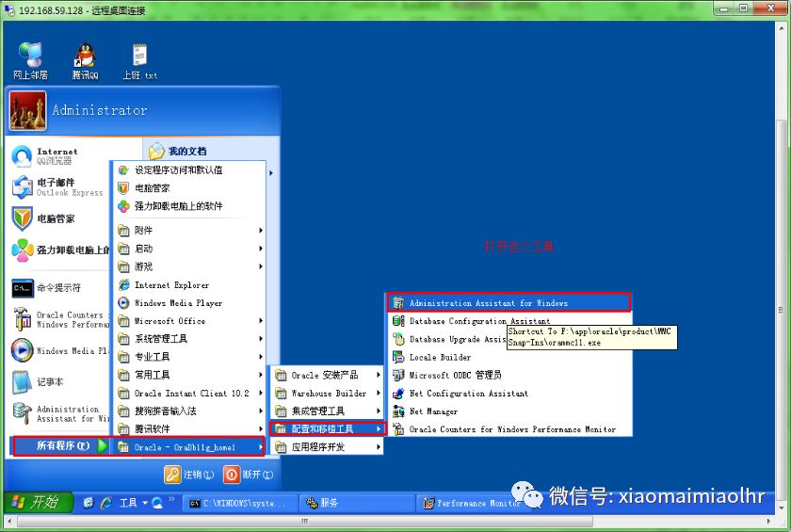The image size is (791, 532).
Task: Expand the 附件 submenu
Action: tap(189, 231)
